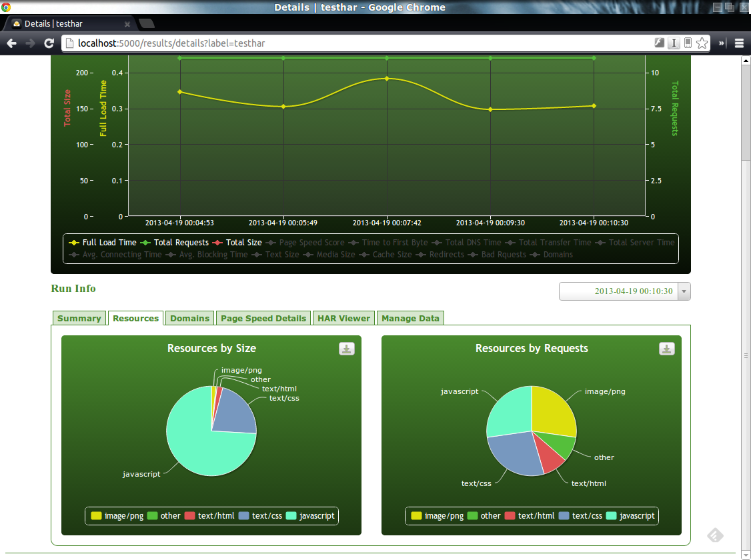Click the mobile device extension icon
This screenshot has width=751, height=560.
(688, 43)
